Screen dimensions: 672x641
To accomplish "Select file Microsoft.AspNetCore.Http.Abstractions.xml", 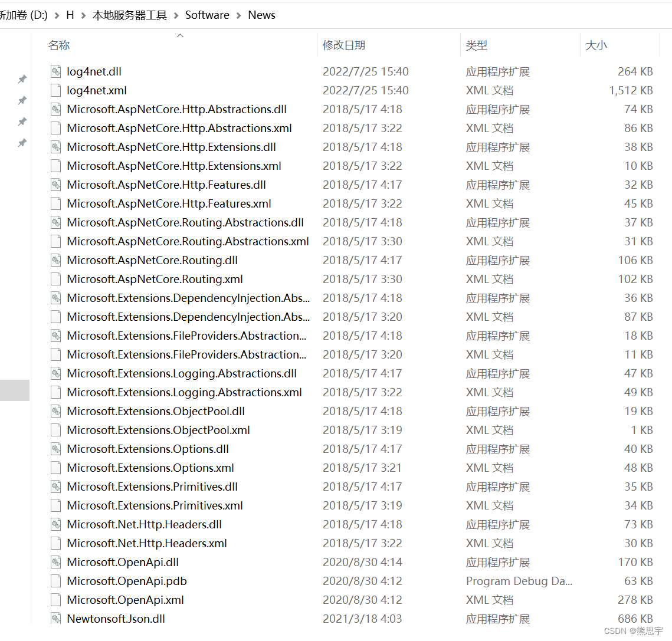I will point(179,128).
